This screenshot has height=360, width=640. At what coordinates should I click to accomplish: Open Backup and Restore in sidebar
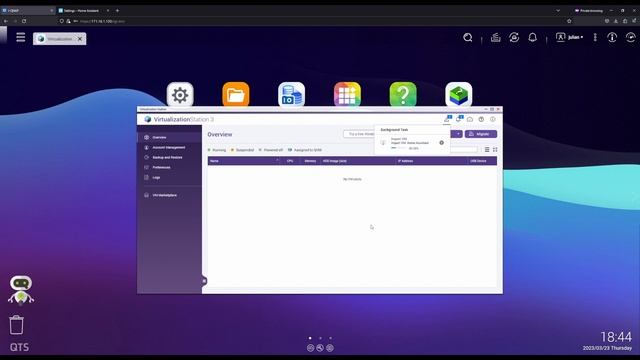point(169,157)
